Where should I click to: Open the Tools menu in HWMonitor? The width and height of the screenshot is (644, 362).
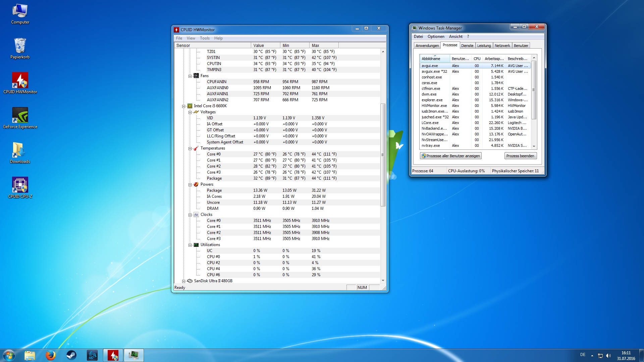click(205, 38)
